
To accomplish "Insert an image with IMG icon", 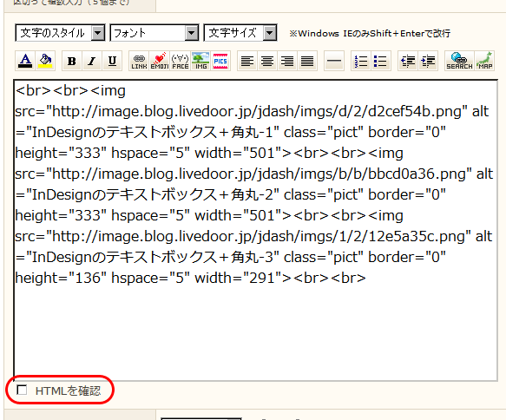I will [200, 61].
